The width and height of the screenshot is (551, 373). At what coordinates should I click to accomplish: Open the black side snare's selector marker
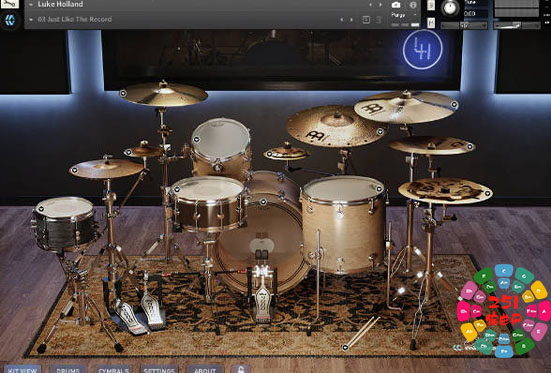click(x=41, y=209)
